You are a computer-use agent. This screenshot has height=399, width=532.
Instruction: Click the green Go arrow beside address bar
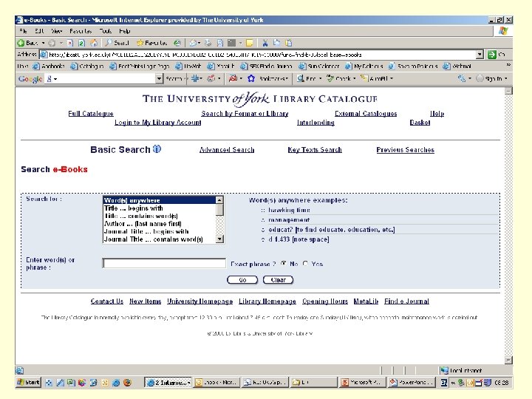[491, 54]
